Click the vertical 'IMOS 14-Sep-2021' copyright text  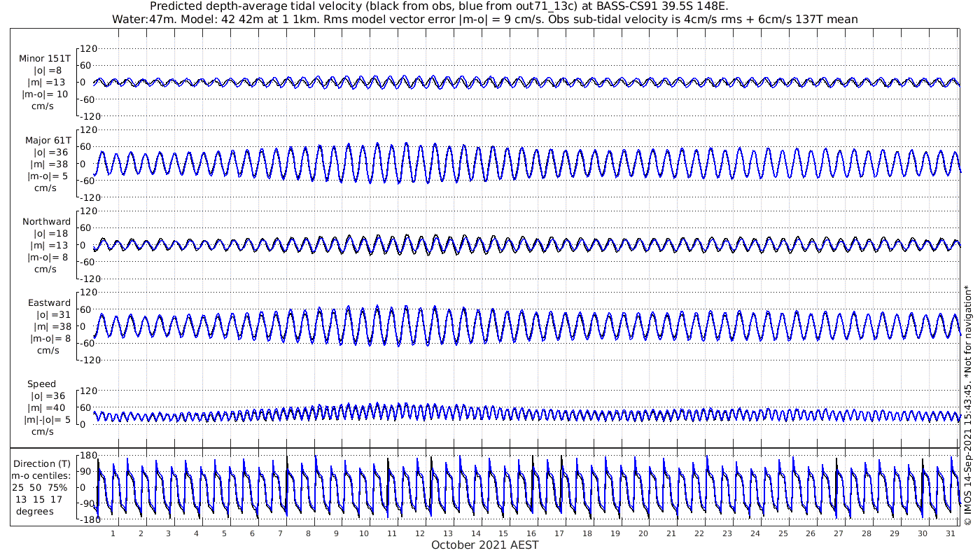(x=969, y=405)
